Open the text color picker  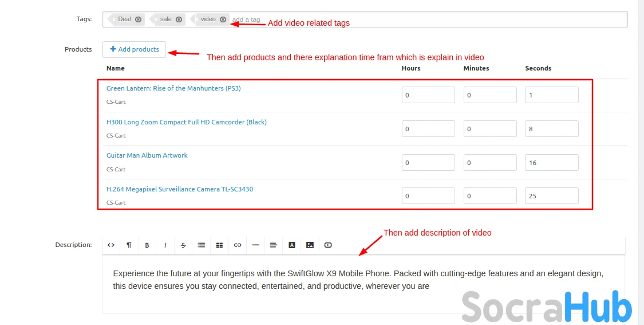click(x=292, y=245)
